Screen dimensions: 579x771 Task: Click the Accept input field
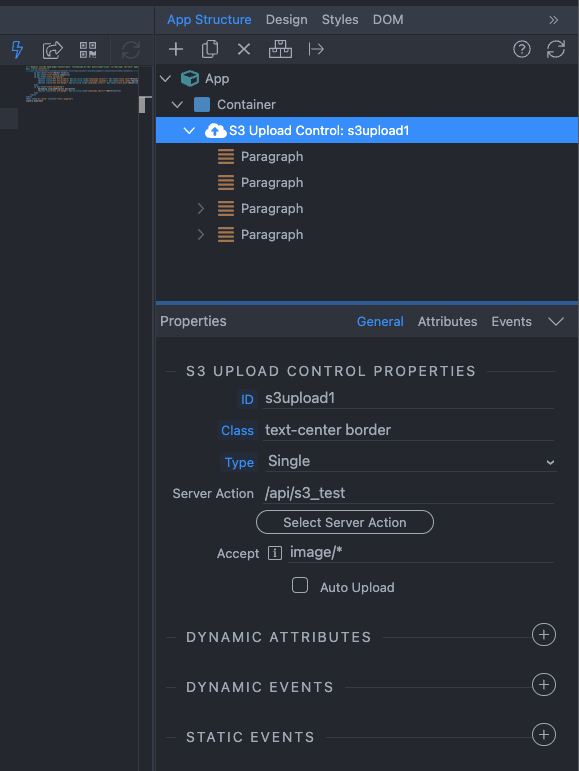tap(421, 553)
